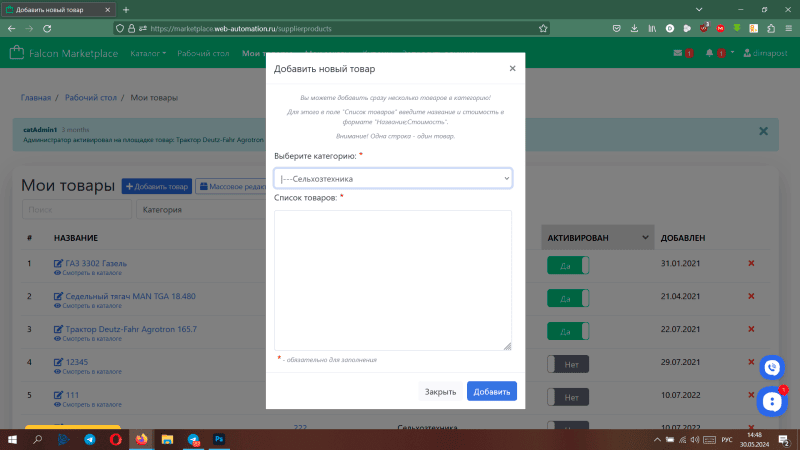Screen dimensions: 800x450
Task: Dismiss the catAdmin1 notification banner
Action: (x=763, y=131)
